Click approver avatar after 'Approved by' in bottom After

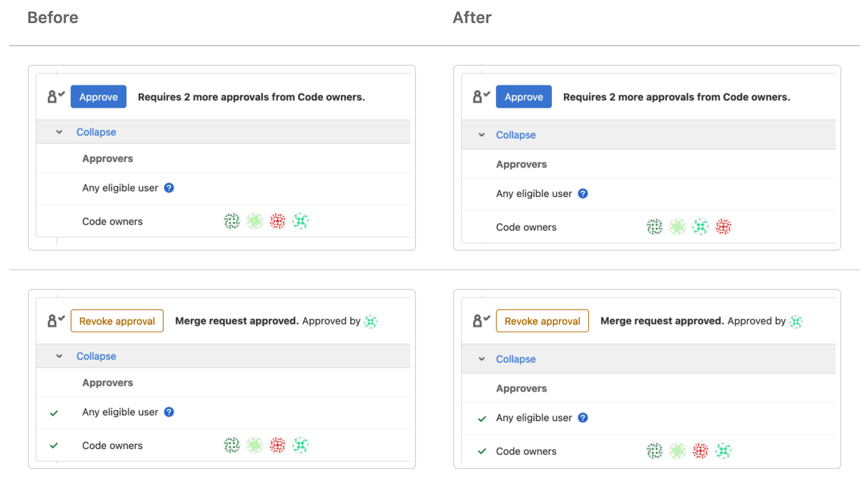(796, 322)
